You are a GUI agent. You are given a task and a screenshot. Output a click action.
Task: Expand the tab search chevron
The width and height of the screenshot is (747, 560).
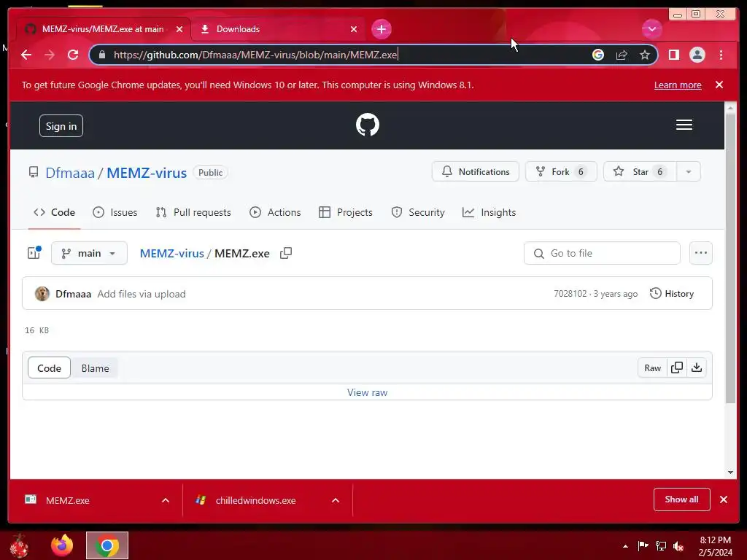pyautogui.click(x=651, y=29)
